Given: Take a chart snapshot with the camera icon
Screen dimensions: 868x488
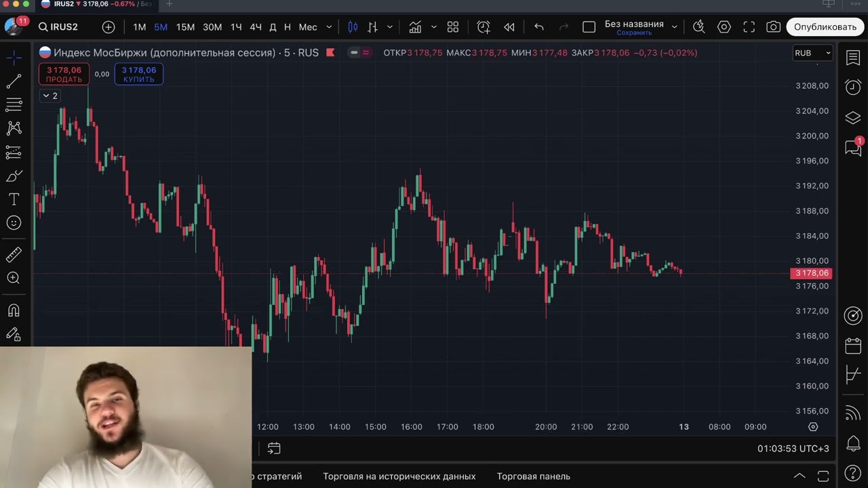Looking at the screenshot, I should pos(773,27).
